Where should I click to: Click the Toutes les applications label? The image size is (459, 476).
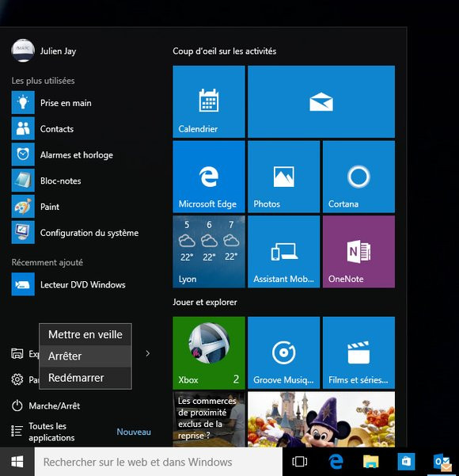click(51, 432)
